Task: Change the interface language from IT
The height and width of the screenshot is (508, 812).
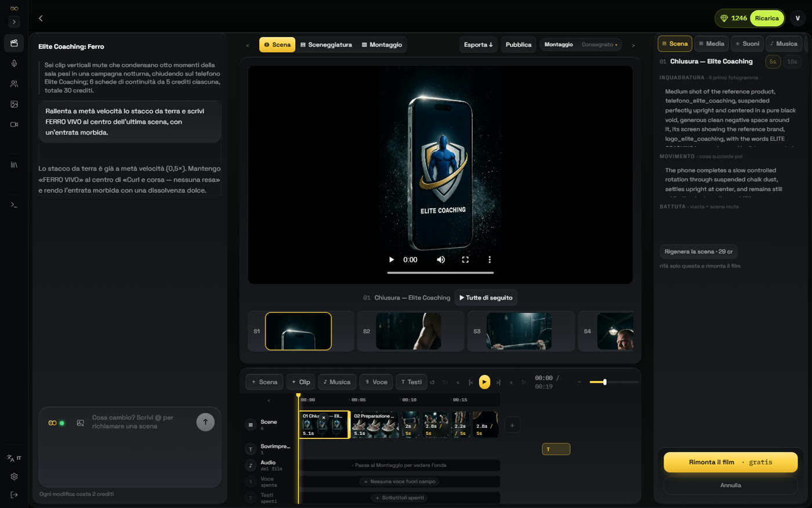Action: [x=14, y=458]
